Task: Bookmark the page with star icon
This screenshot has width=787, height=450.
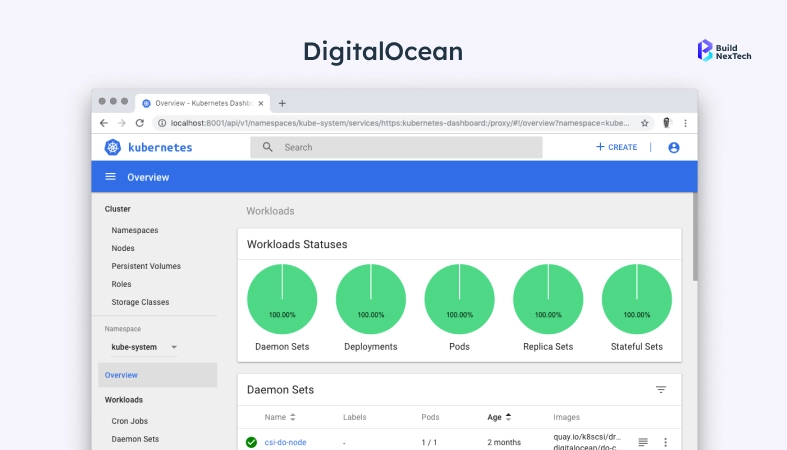Action: (x=644, y=123)
